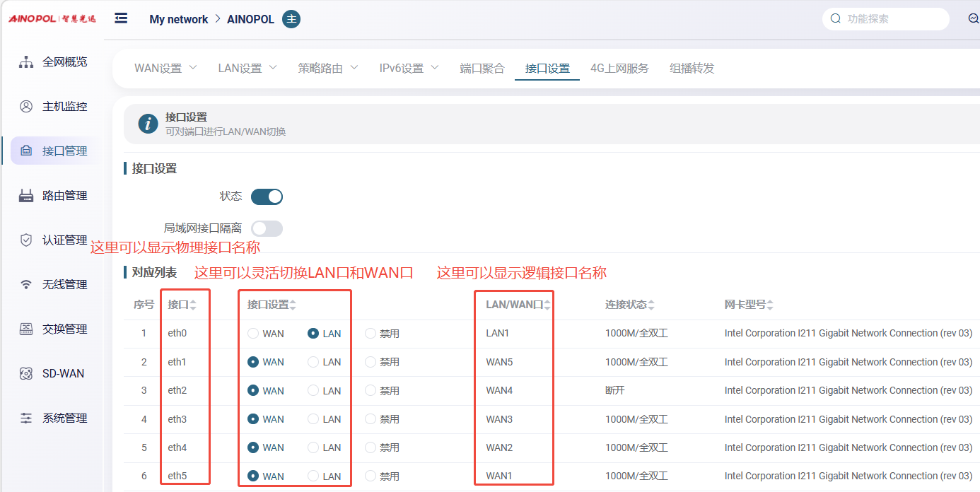Open 无线管理 Wi-Fi icon in sidebar

coord(26,285)
